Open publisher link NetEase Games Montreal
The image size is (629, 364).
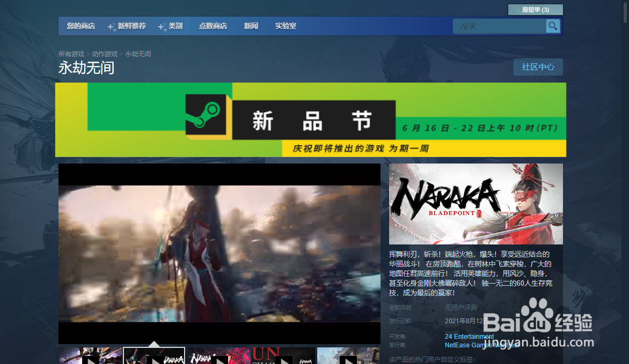pos(482,345)
